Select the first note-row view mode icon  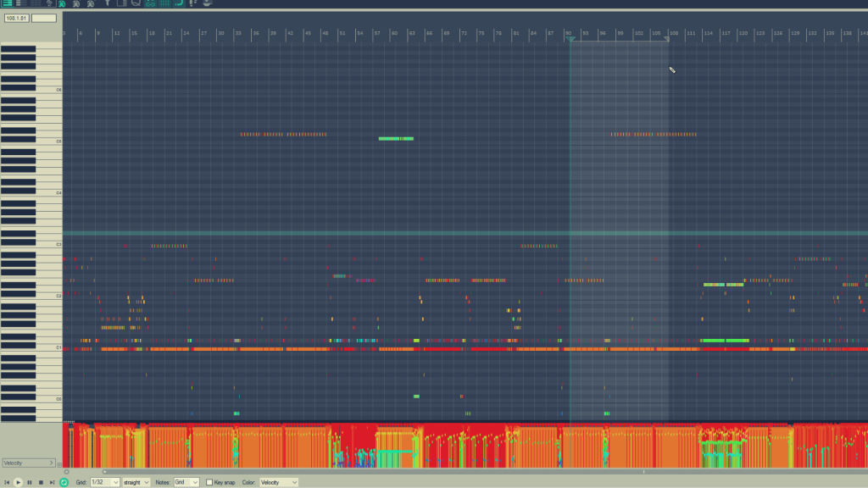(x=7, y=3)
